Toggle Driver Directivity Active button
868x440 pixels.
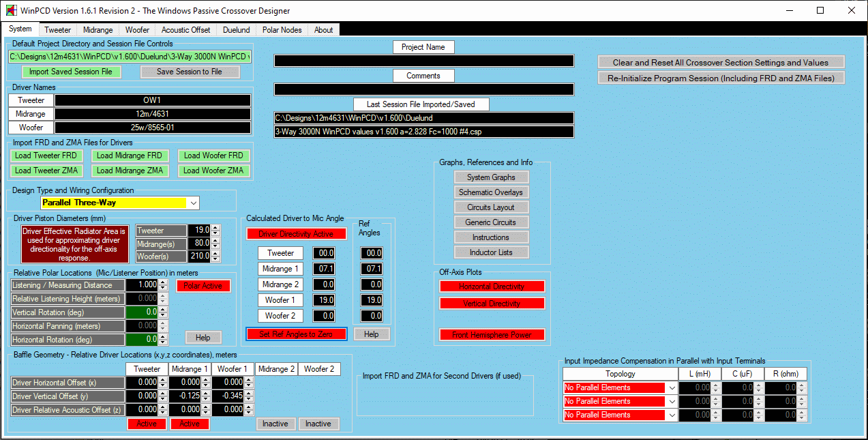[x=296, y=234]
